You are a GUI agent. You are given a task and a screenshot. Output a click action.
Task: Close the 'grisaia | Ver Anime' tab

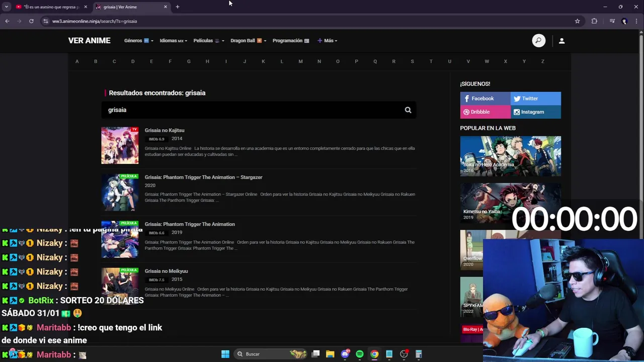click(x=166, y=7)
